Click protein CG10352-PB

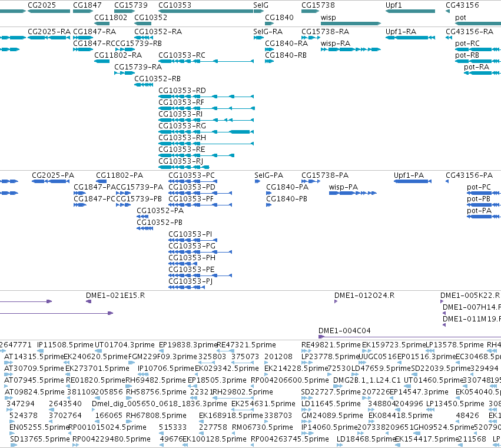click(145, 228)
